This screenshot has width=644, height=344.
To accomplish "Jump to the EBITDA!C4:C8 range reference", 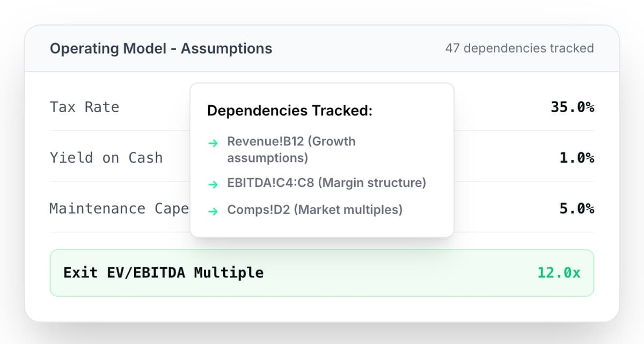I will click(x=270, y=183).
